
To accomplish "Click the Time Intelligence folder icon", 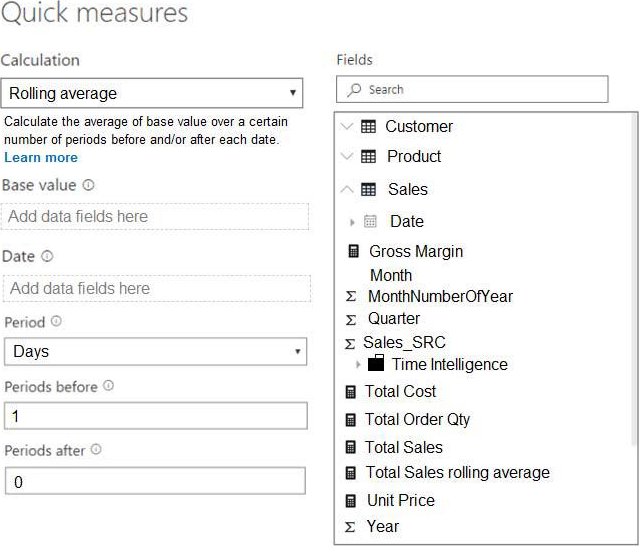I will (376, 364).
